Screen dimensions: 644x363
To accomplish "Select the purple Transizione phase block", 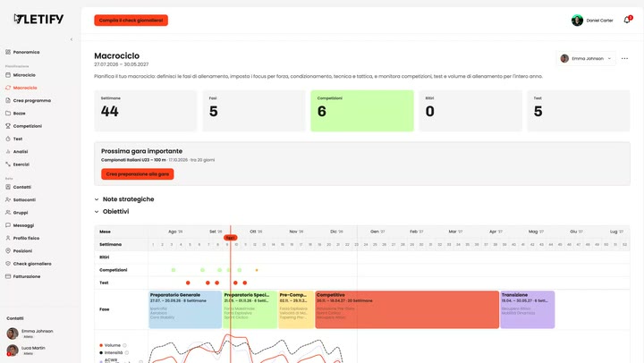I will (528, 309).
